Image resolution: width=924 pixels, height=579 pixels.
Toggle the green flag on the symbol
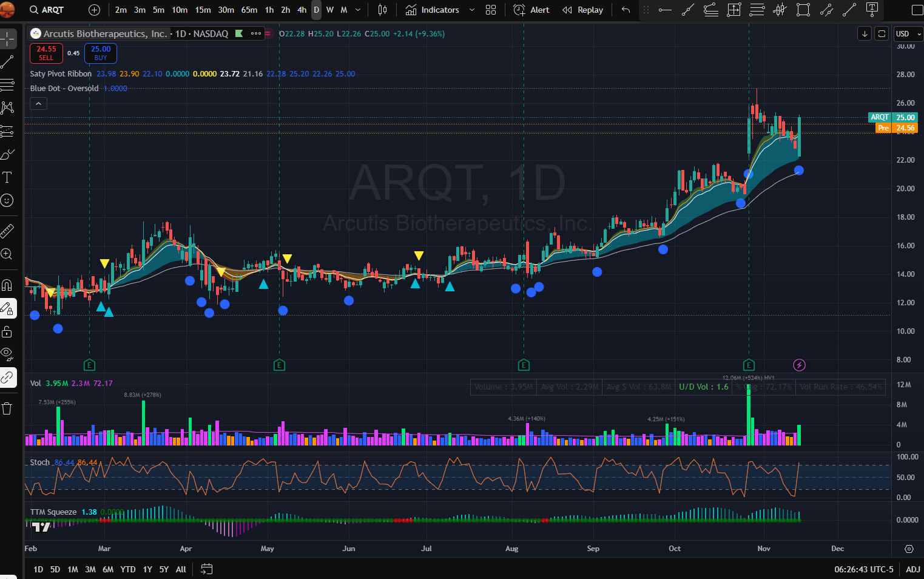(x=239, y=33)
